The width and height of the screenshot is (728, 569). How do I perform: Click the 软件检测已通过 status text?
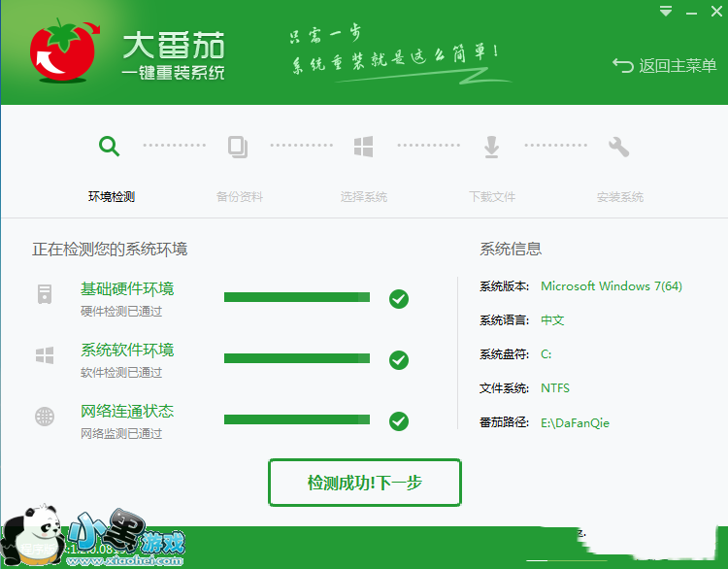coord(121,373)
